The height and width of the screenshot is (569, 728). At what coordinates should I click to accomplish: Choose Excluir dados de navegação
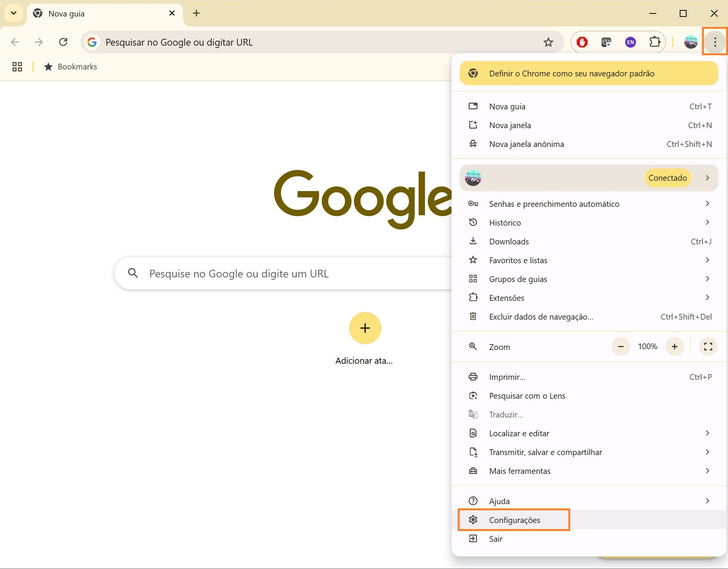tap(589, 317)
